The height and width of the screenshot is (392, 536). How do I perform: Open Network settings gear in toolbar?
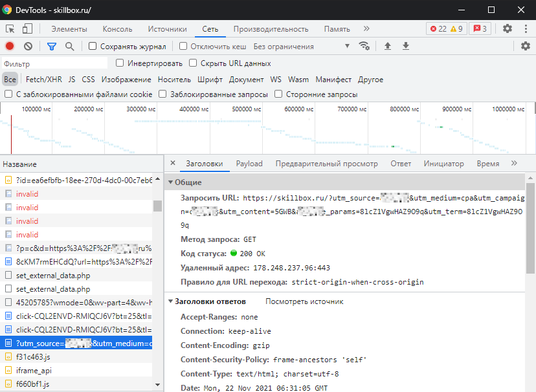click(526, 46)
